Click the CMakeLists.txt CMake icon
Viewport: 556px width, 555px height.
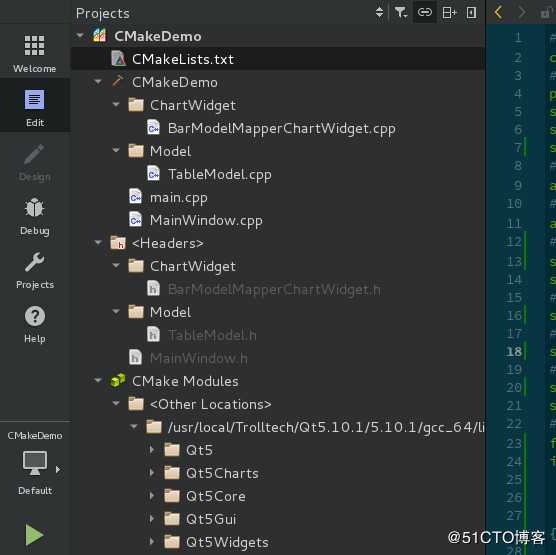coord(118,59)
